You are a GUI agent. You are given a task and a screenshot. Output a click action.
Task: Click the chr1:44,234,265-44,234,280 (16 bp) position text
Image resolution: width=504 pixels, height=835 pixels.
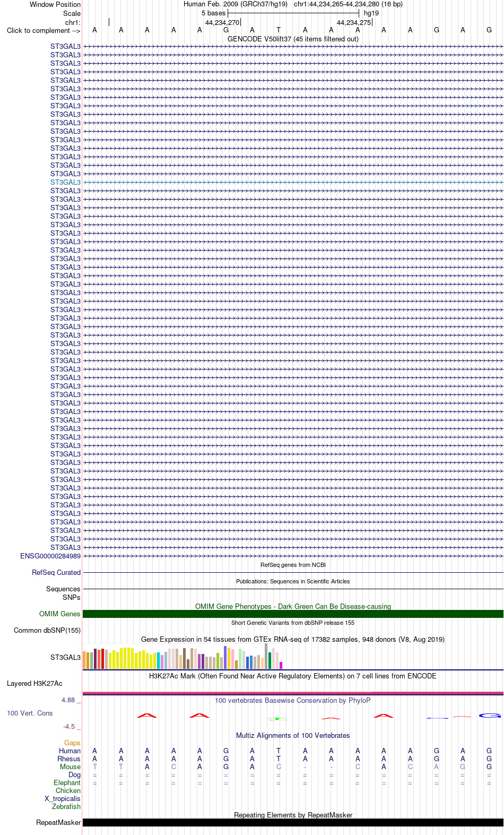pyautogui.click(x=348, y=4)
